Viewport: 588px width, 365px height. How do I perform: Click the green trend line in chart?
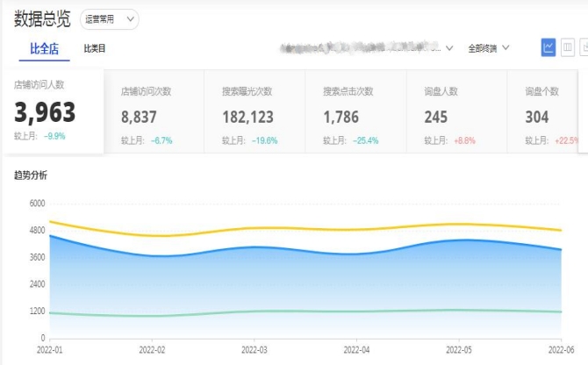tap(255, 311)
